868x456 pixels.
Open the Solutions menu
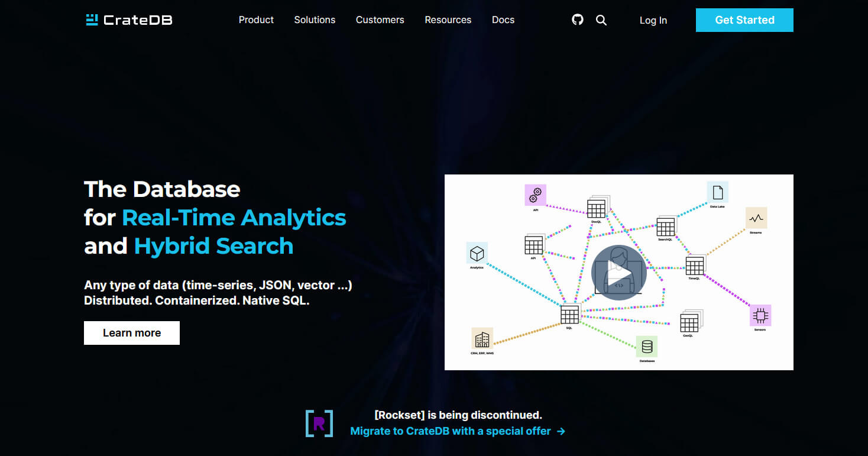(x=315, y=20)
